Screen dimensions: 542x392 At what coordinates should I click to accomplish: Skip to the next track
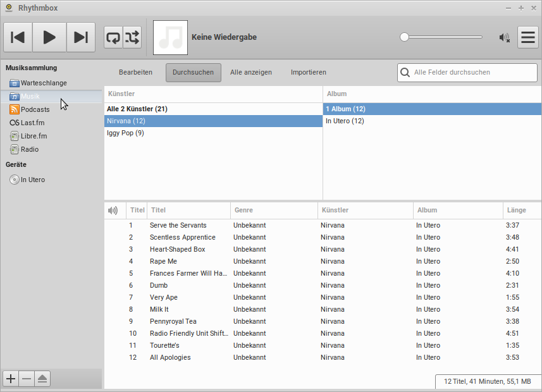[x=81, y=37]
